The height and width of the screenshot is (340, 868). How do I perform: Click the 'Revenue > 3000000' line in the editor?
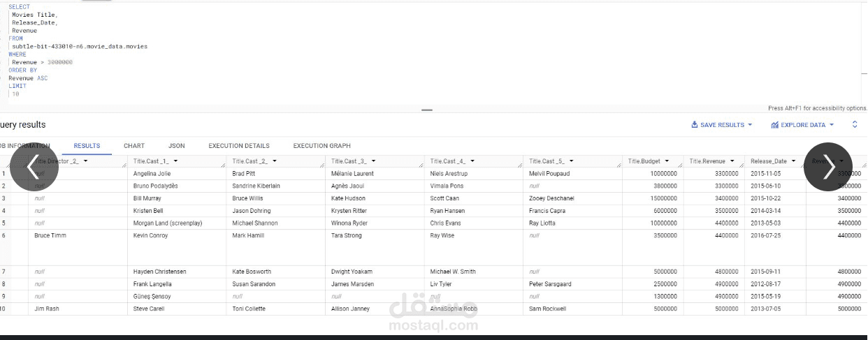pos(42,62)
